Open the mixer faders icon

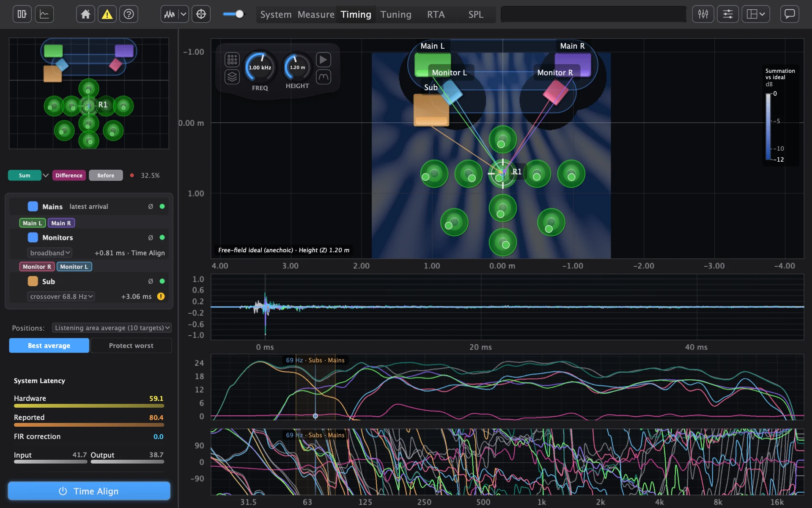703,14
